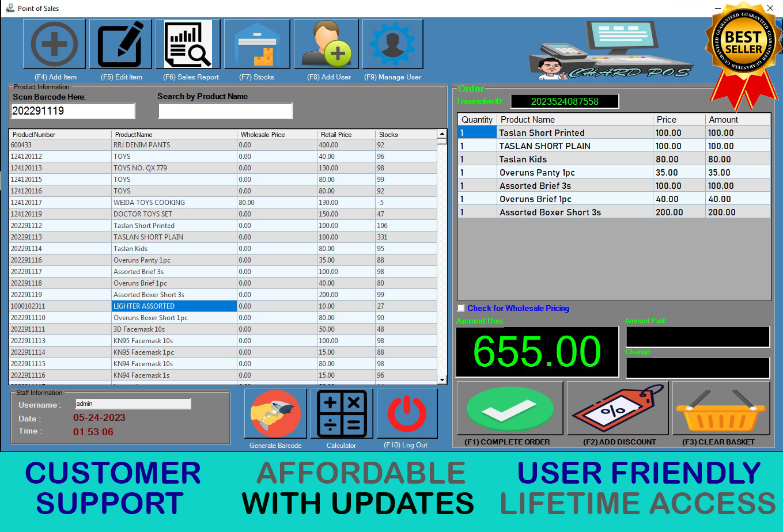
Task: Open the Stocks inventory icon
Action: click(257, 44)
